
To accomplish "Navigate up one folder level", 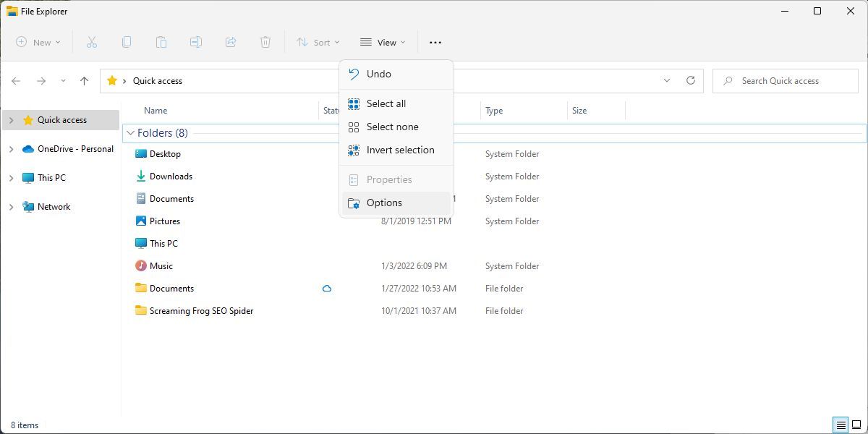I will tap(84, 80).
